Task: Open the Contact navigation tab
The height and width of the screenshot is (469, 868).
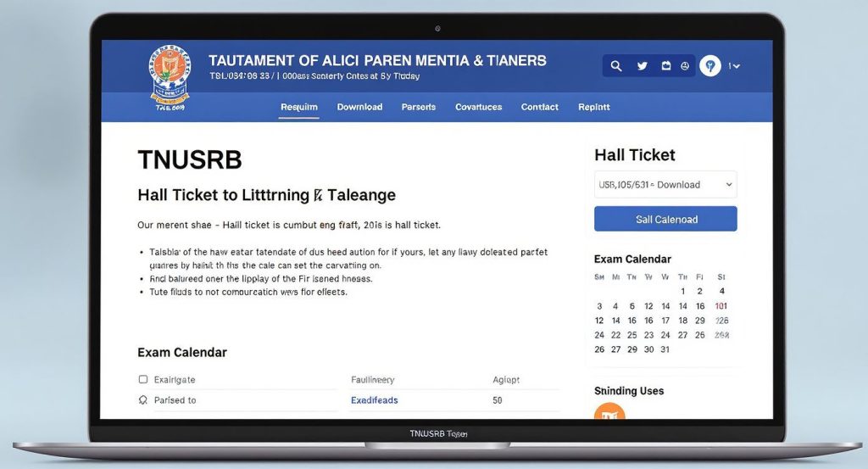Action: (540, 107)
